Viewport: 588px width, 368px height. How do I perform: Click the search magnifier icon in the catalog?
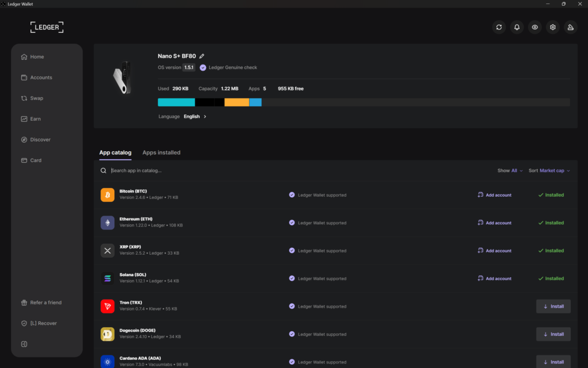pos(103,170)
